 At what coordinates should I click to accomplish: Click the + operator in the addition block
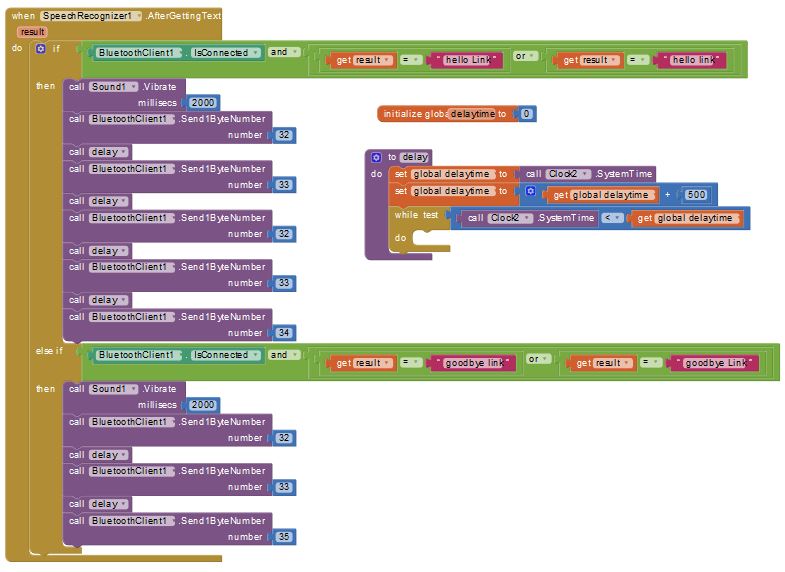pos(667,195)
